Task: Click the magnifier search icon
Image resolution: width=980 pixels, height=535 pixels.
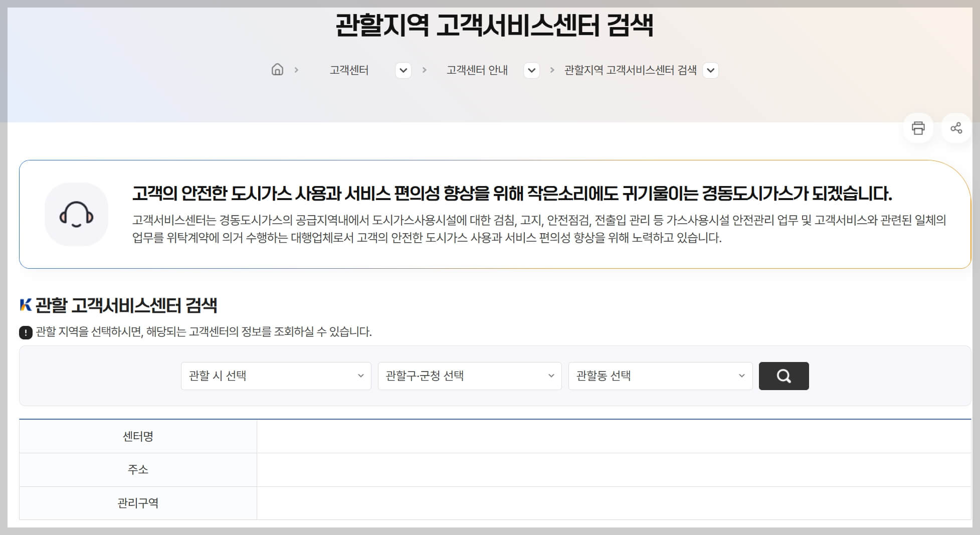Action: (783, 376)
